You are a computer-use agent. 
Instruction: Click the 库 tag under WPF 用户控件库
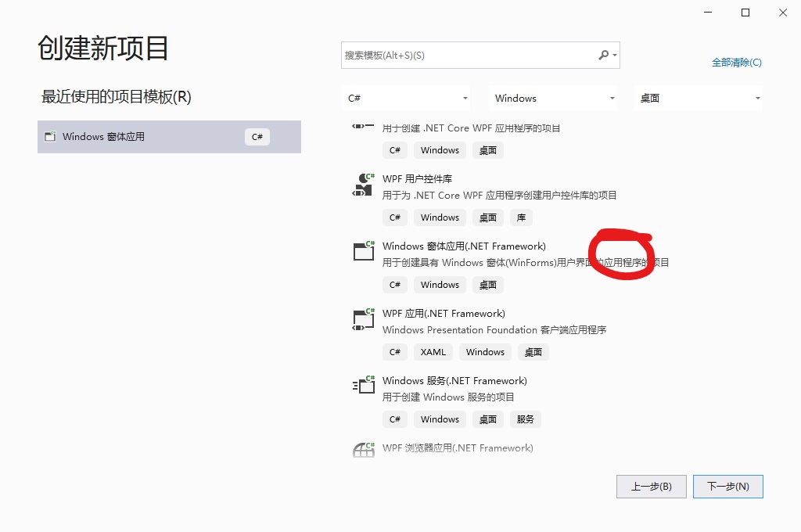(521, 217)
